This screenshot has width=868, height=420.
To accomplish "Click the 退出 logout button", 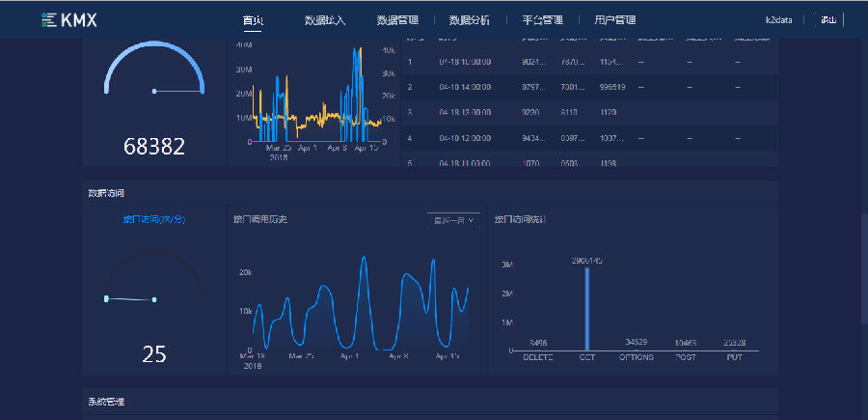I will pyautogui.click(x=828, y=20).
